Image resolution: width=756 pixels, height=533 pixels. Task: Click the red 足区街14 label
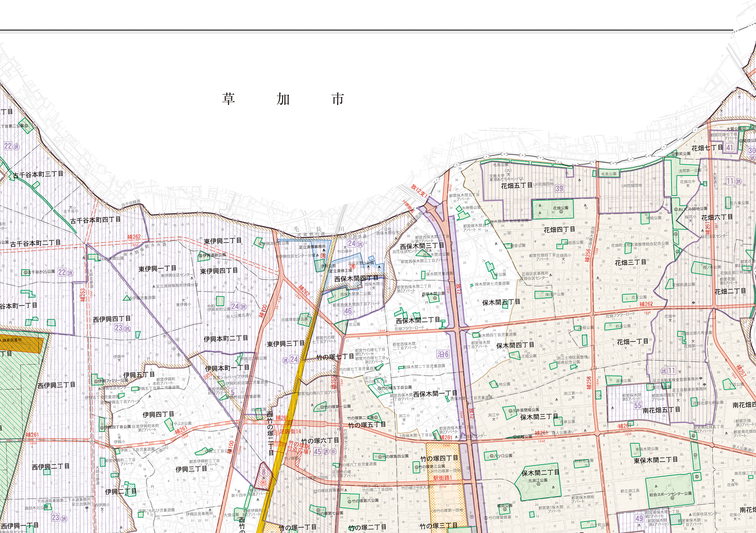pyautogui.click(x=291, y=431)
